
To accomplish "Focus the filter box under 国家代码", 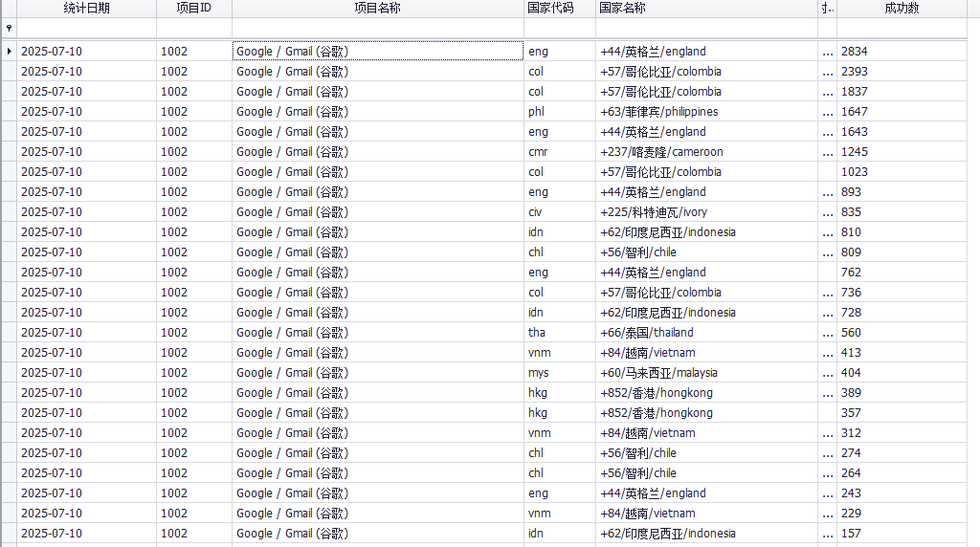I will tap(559, 28).
